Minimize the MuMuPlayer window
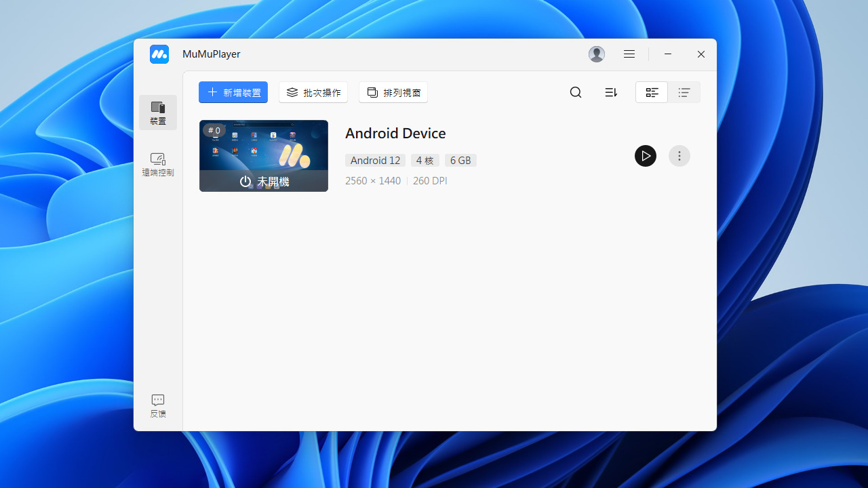 668,54
